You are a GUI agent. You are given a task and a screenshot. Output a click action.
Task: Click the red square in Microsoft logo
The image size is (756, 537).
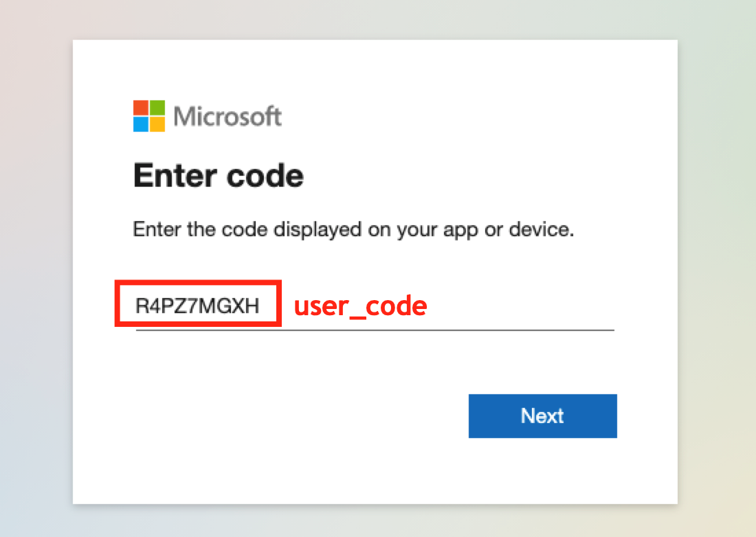[141, 108]
